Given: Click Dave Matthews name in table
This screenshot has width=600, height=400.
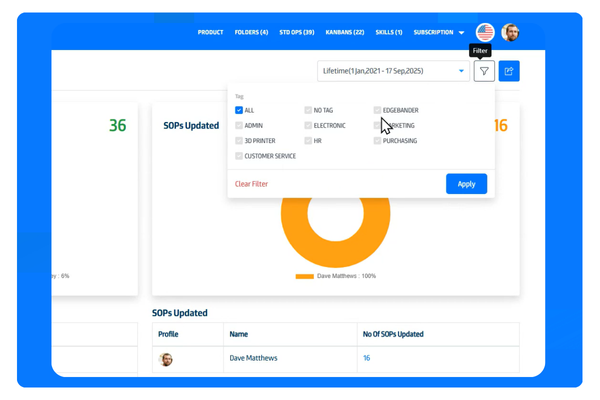Looking at the screenshot, I should [253, 358].
